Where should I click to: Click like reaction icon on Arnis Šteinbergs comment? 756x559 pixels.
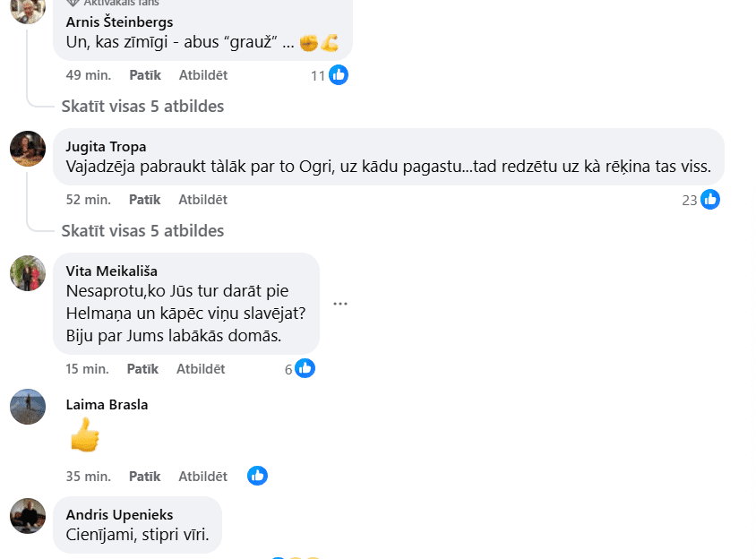click(339, 75)
